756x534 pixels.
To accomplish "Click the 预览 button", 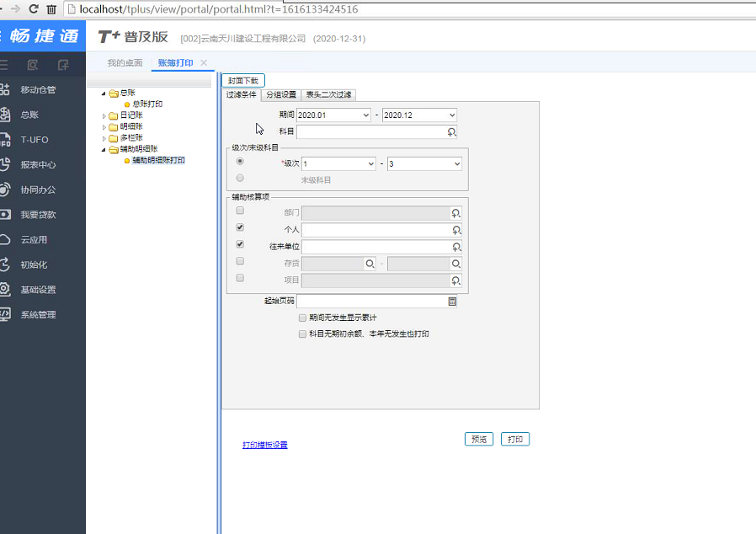I will [479, 440].
